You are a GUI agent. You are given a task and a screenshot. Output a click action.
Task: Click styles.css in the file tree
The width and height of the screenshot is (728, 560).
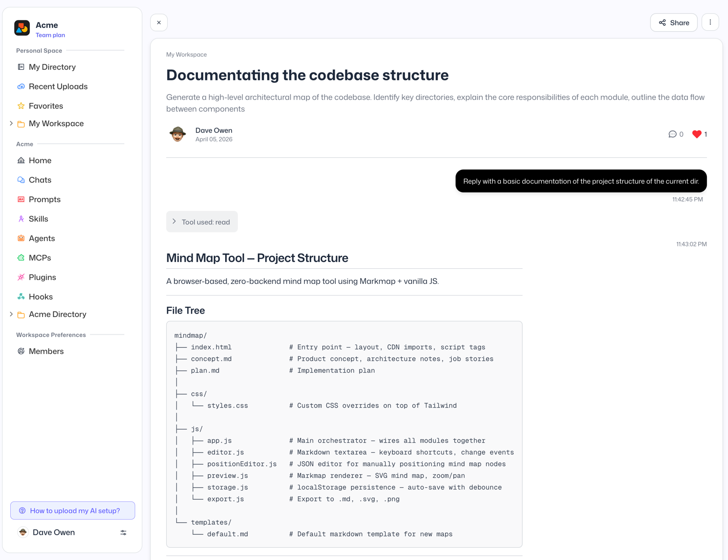(x=228, y=406)
